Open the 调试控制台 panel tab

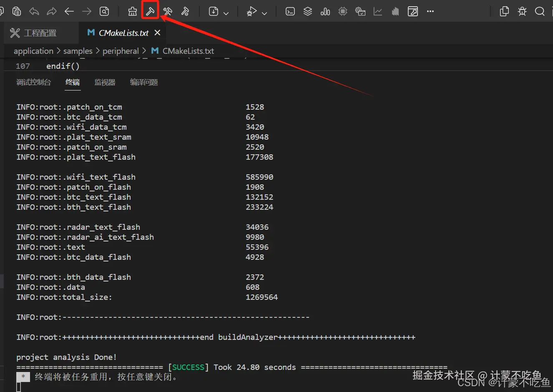coord(33,82)
